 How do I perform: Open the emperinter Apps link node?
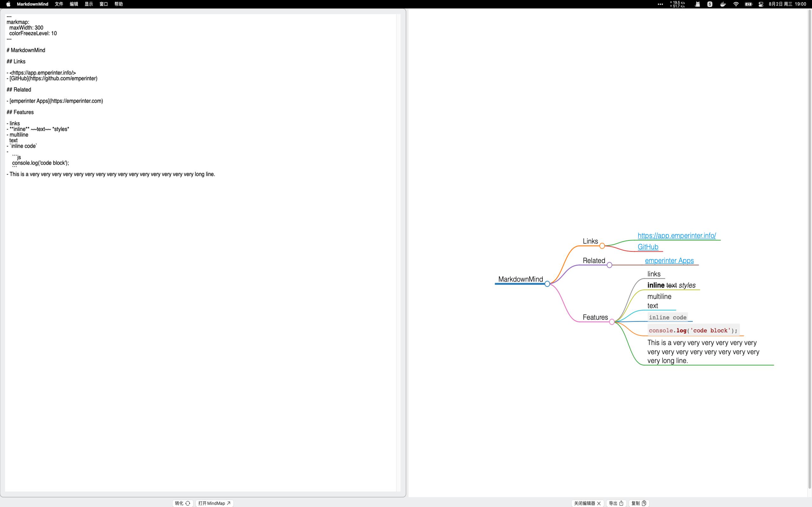pos(669,260)
